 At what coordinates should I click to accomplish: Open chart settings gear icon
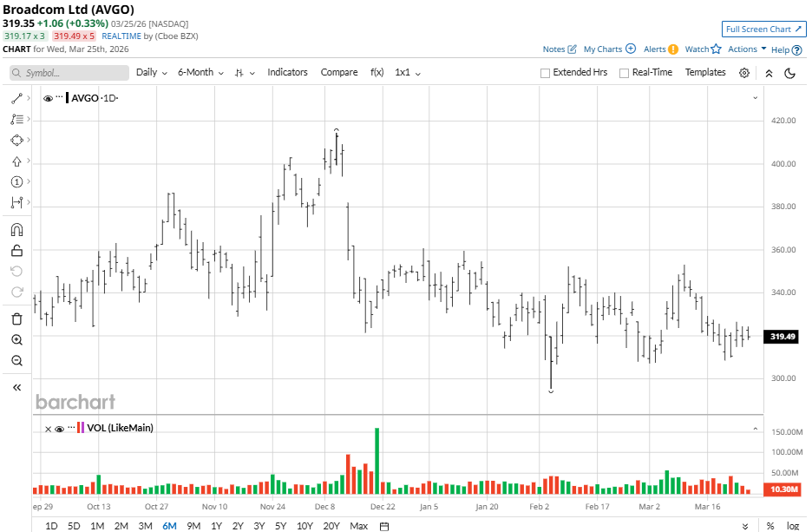(744, 73)
